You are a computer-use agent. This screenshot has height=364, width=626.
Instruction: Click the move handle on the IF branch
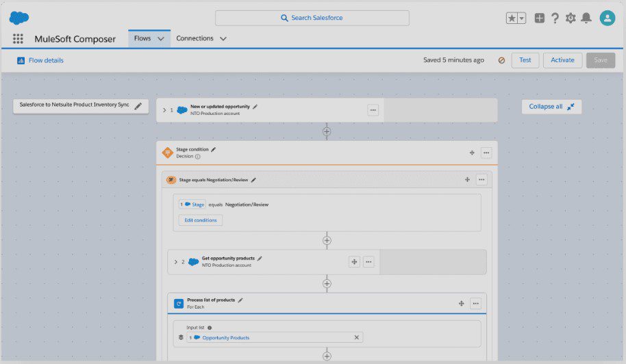coord(467,180)
